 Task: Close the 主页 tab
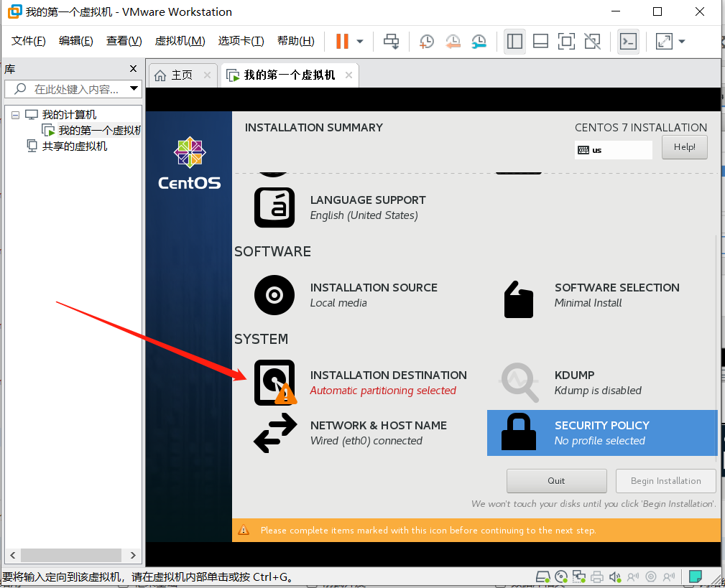[x=207, y=75]
